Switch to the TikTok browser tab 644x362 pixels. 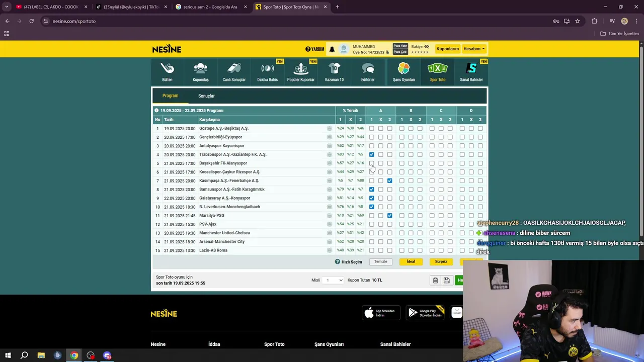(x=131, y=7)
